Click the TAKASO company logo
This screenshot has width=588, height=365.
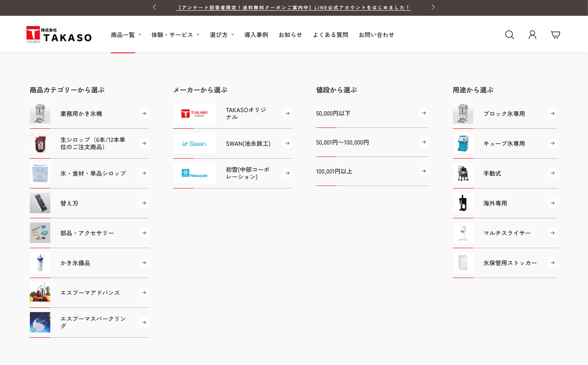(59, 34)
